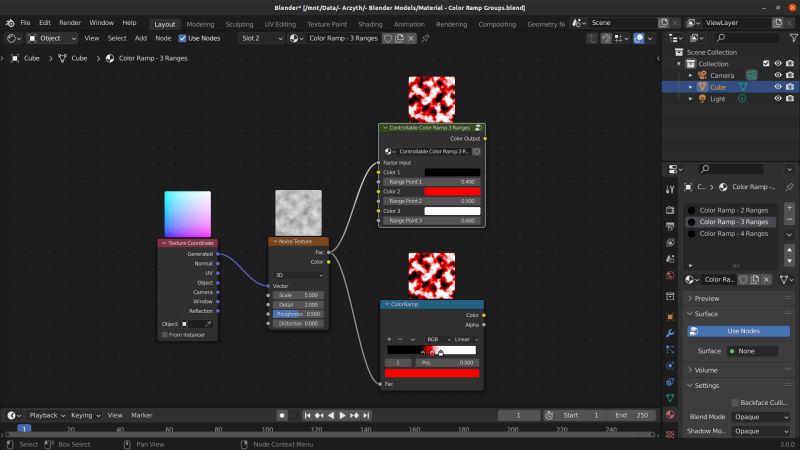This screenshot has width=800, height=450.
Task: Open the World properties tab icon
Action: coord(670,275)
